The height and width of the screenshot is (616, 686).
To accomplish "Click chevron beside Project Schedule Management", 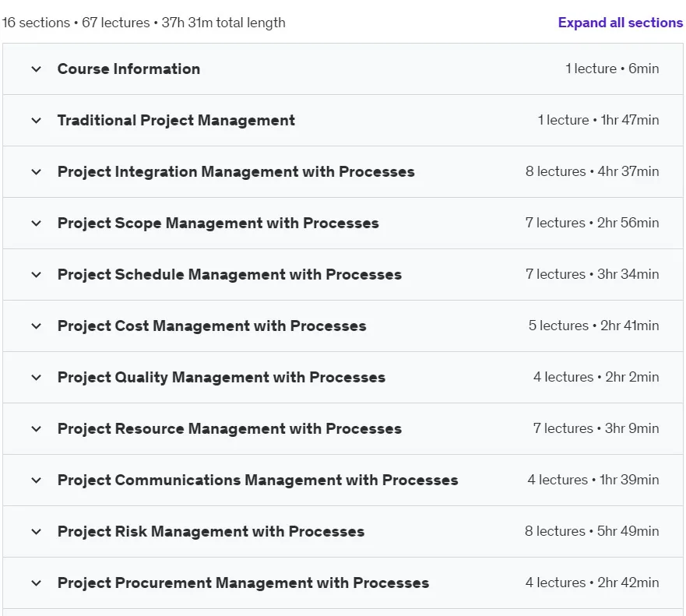I will pyautogui.click(x=37, y=275).
